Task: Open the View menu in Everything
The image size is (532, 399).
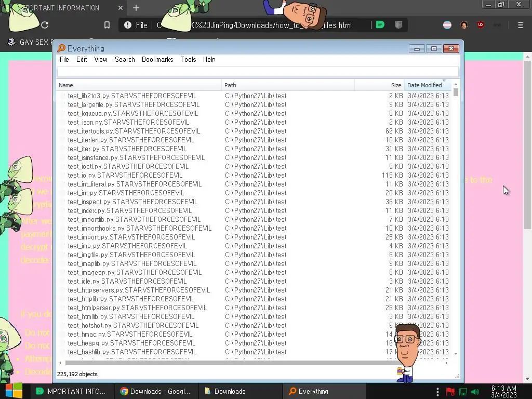Action: 101,59
